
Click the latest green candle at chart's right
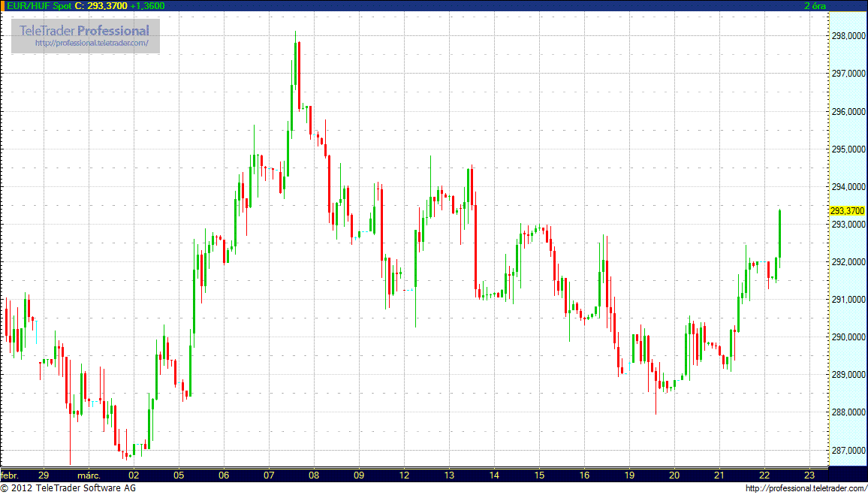point(780,233)
